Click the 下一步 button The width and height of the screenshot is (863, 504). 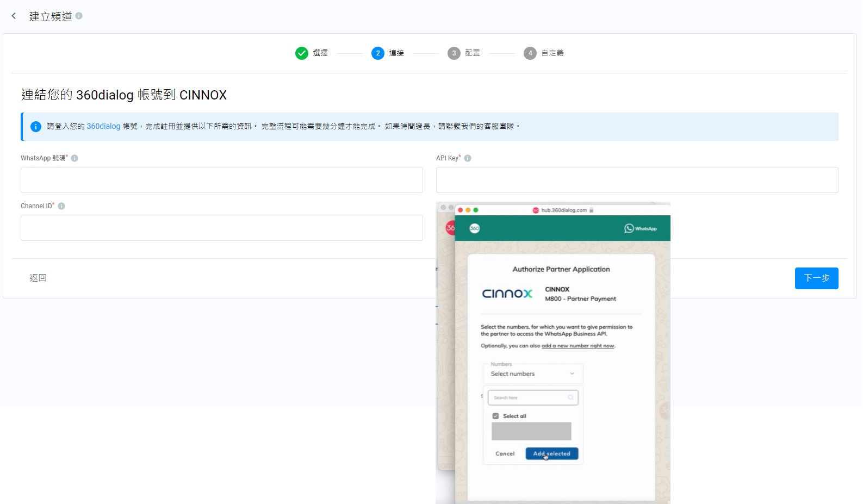pyautogui.click(x=816, y=278)
